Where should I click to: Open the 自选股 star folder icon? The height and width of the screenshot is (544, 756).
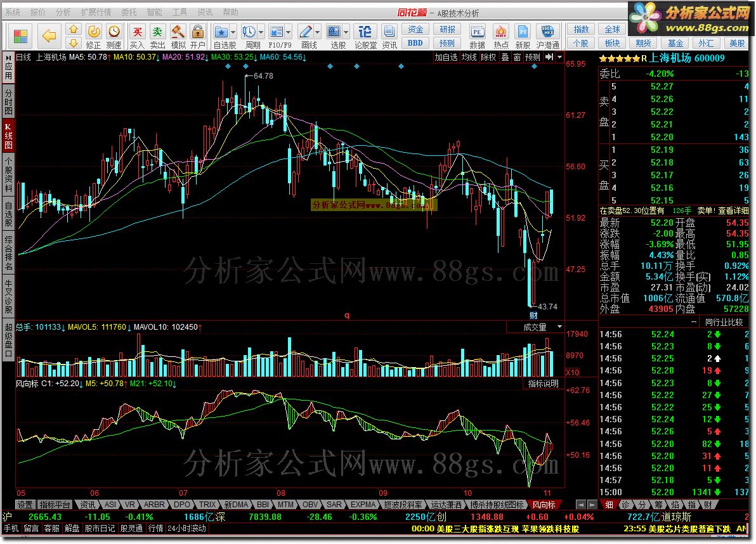221,32
